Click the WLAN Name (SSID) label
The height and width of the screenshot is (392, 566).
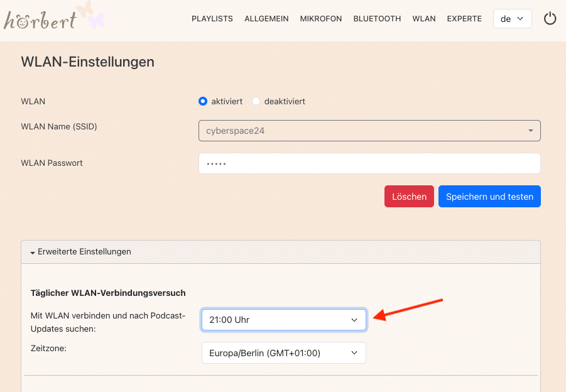tap(59, 126)
